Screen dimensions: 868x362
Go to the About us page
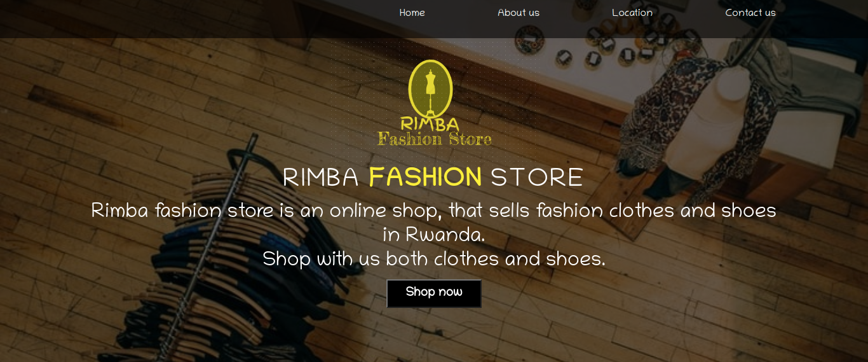tap(519, 13)
